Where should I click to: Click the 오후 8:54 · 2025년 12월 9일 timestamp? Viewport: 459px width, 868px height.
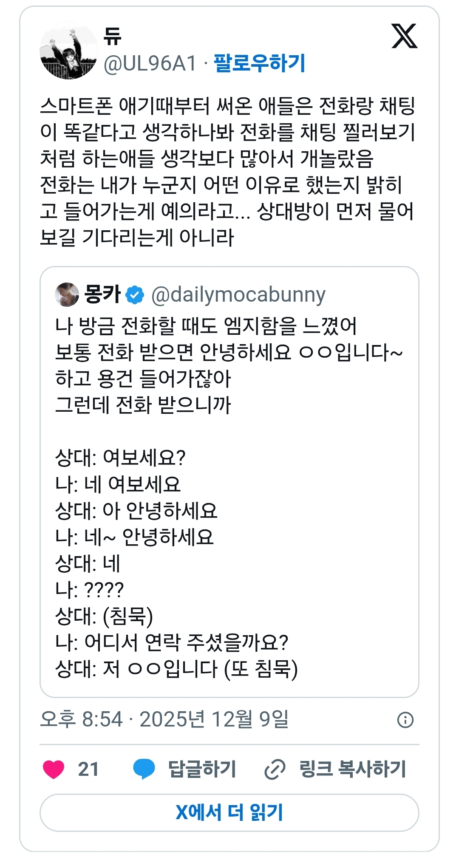click(x=164, y=719)
